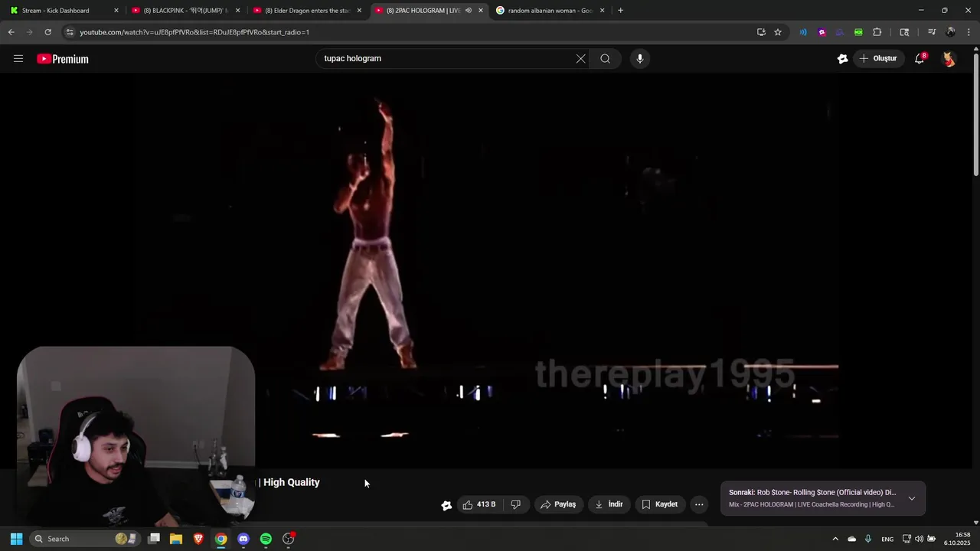Screen dimensions: 980x551
Task: Click the browser address bar URL
Action: tap(194, 32)
